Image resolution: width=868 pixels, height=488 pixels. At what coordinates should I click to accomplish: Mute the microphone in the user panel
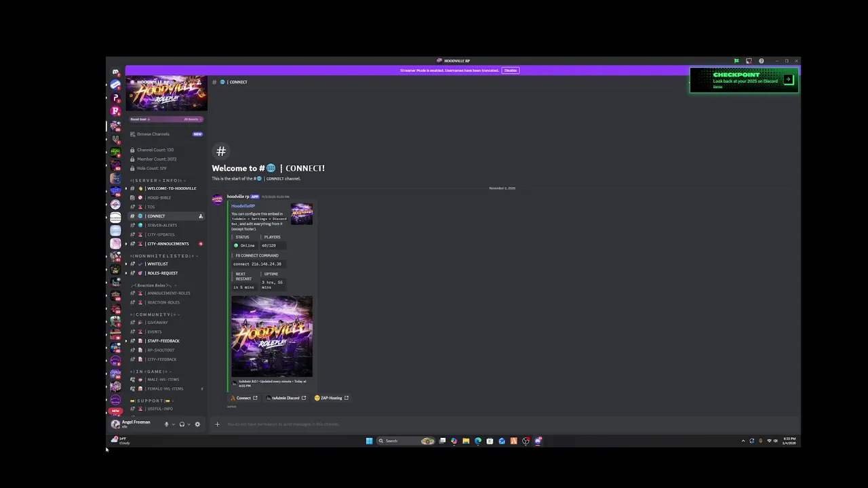point(166,424)
